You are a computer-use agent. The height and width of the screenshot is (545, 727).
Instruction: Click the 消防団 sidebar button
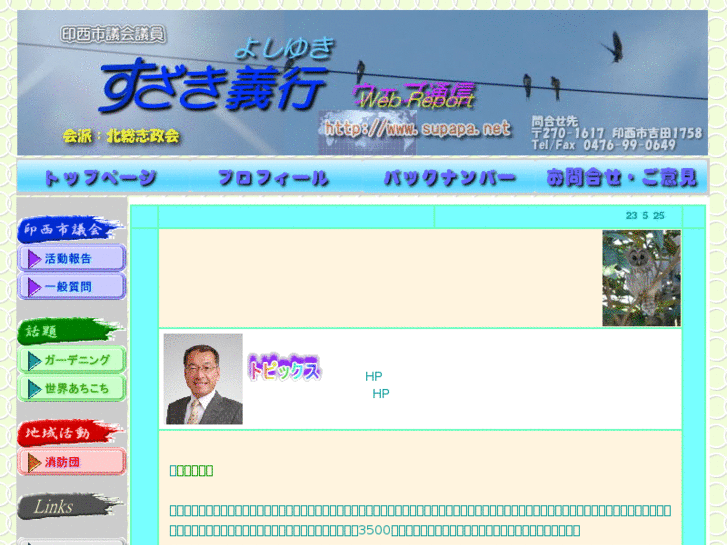72,462
